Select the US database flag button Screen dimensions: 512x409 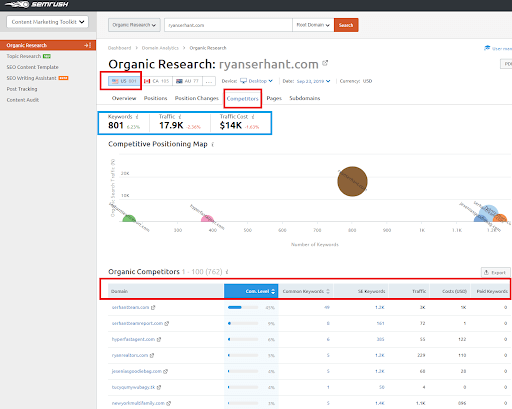[x=124, y=81]
